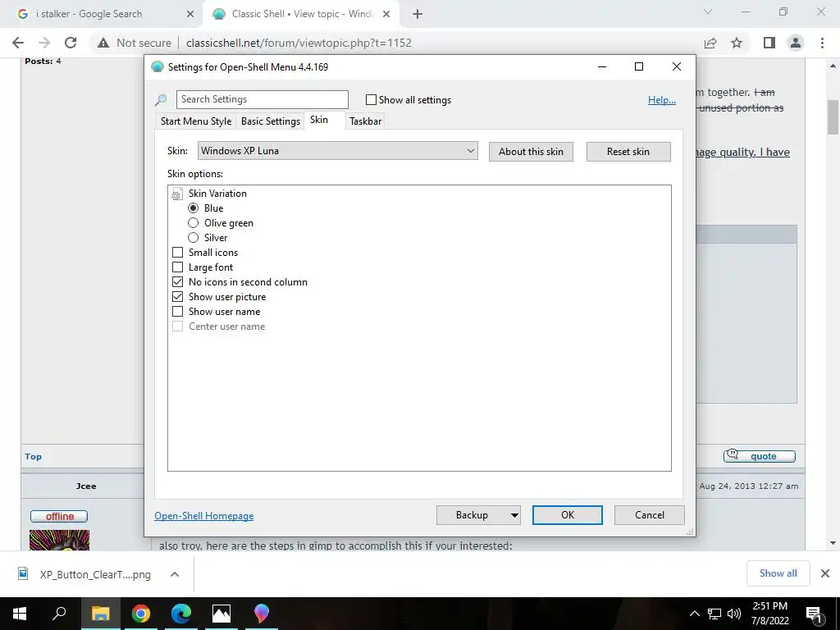
Task: Uncheck Show user picture
Action: point(177,297)
